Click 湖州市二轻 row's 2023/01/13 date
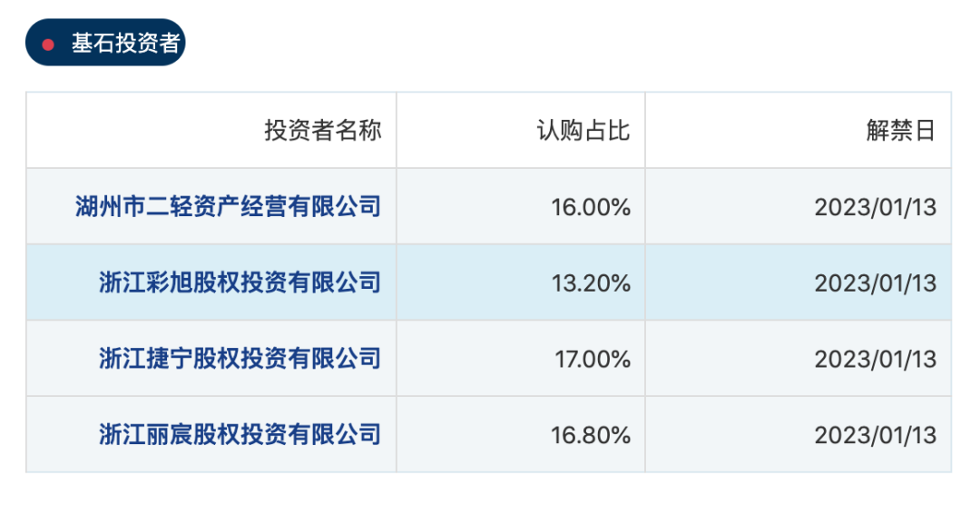Viewport: 980px width, 505px height. click(x=875, y=207)
